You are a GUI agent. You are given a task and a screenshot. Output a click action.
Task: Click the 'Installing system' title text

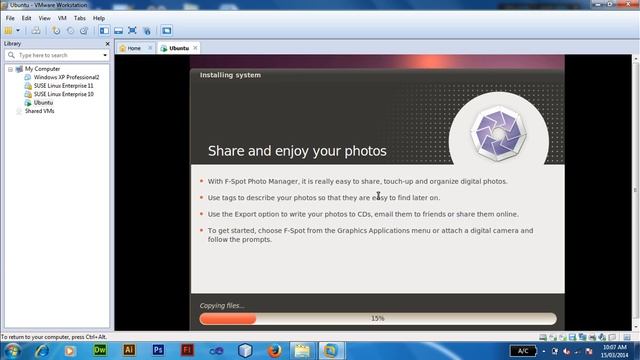tap(230, 75)
